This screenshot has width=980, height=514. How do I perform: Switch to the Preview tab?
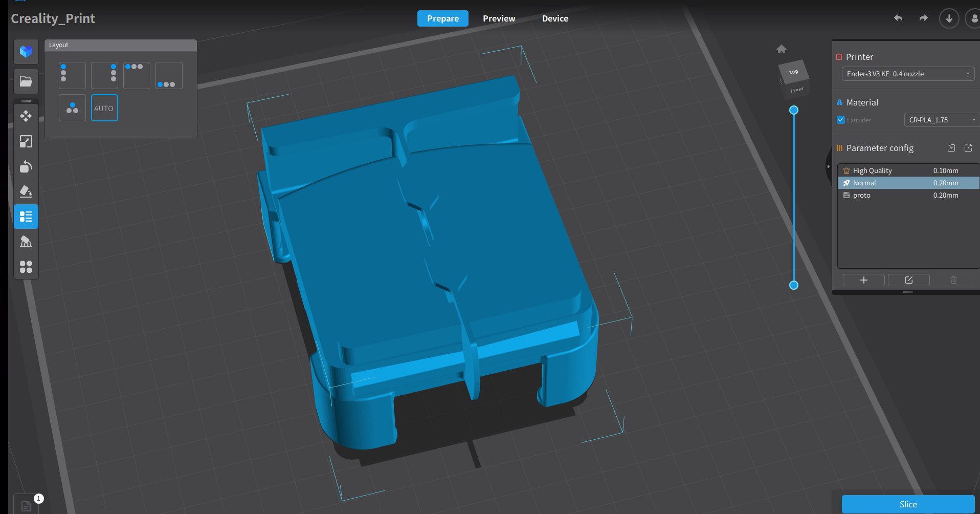tap(499, 18)
